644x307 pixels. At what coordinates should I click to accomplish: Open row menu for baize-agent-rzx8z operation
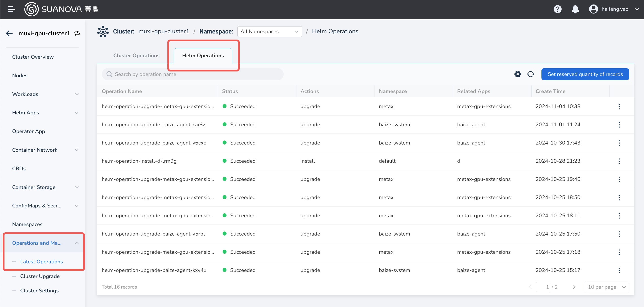pyautogui.click(x=619, y=125)
